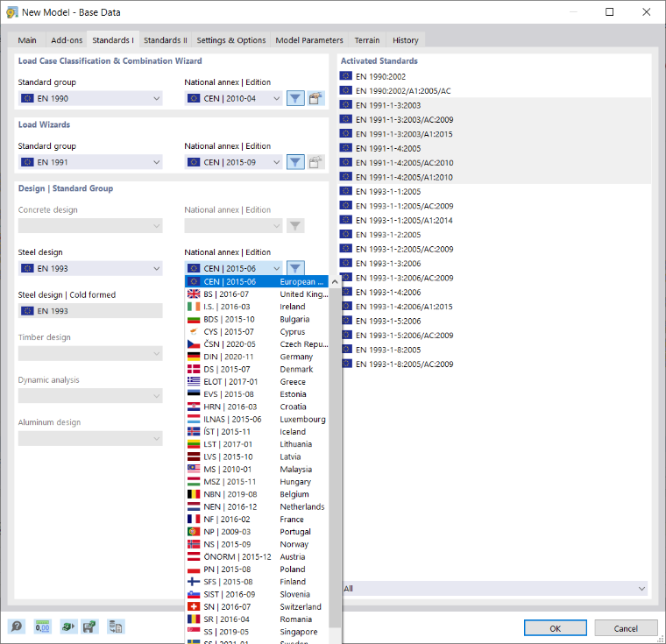
Task: Select NEN | 2016-12 Netherlands annex
Action: point(257,506)
